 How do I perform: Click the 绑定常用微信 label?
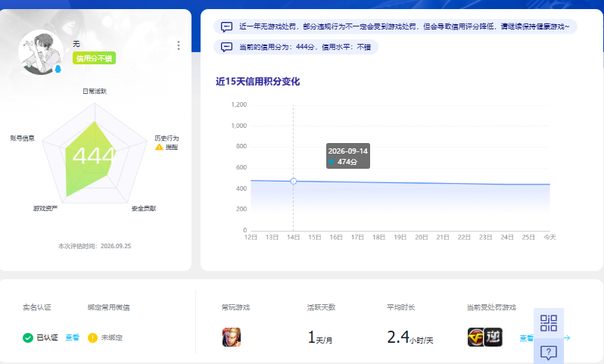(109, 307)
